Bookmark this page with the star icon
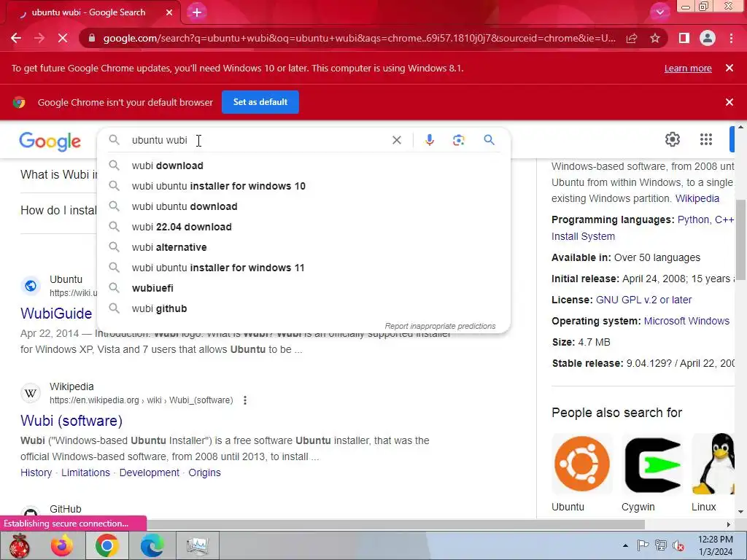The width and height of the screenshot is (747, 560). (x=655, y=38)
